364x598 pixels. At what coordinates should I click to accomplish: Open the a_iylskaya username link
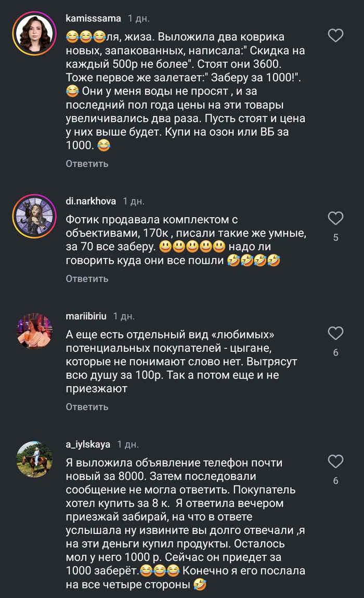(x=88, y=444)
